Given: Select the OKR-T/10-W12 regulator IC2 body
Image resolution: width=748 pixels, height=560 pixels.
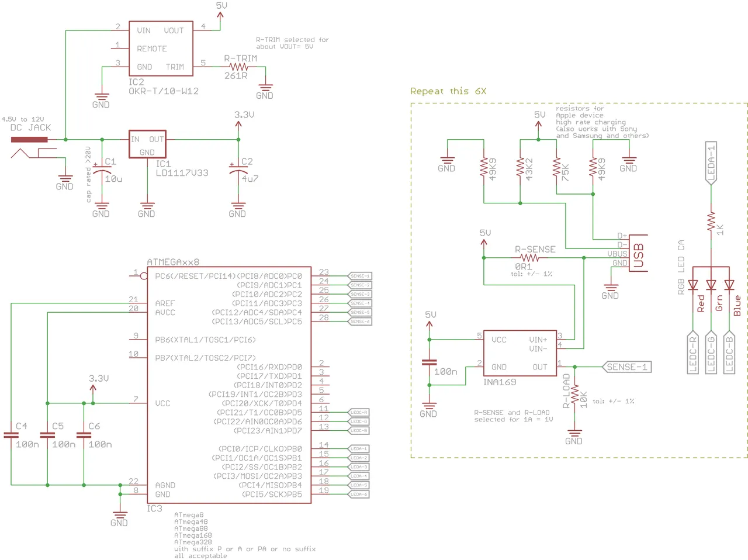Looking at the screenshot, I should coord(161,49).
